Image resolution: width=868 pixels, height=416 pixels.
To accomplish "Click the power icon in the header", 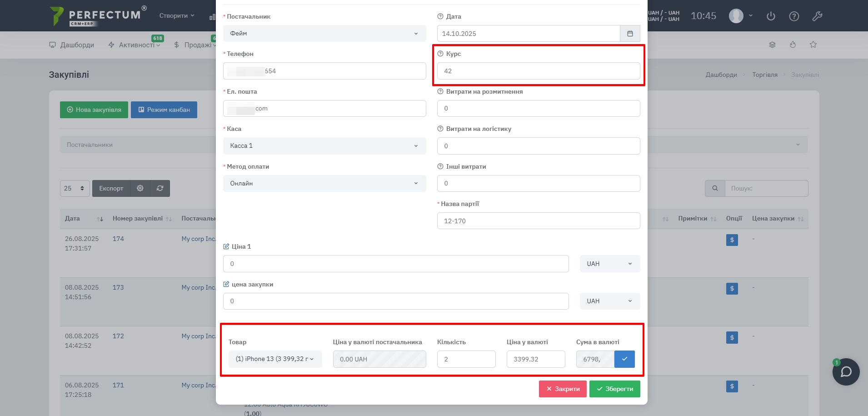I will pyautogui.click(x=771, y=16).
